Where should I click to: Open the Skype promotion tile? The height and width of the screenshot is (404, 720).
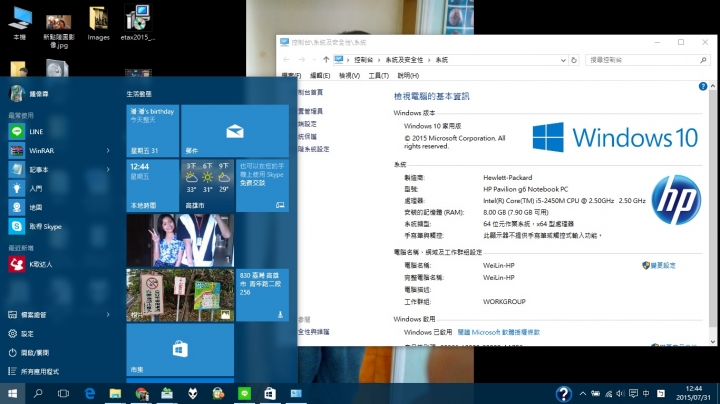(x=262, y=185)
